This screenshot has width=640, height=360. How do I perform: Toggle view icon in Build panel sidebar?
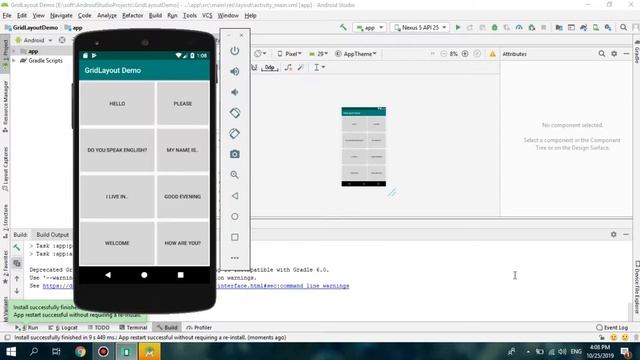coord(17,263)
